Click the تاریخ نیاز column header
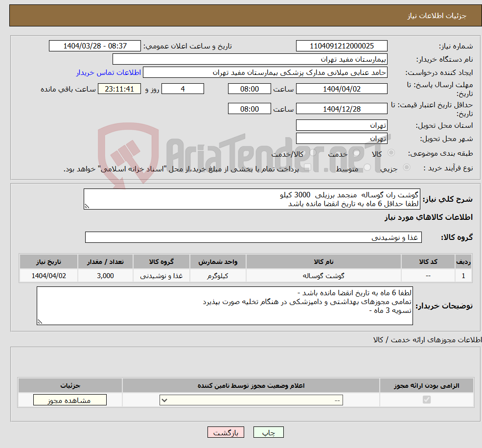The height and width of the screenshot is (448, 482). pos(48,261)
